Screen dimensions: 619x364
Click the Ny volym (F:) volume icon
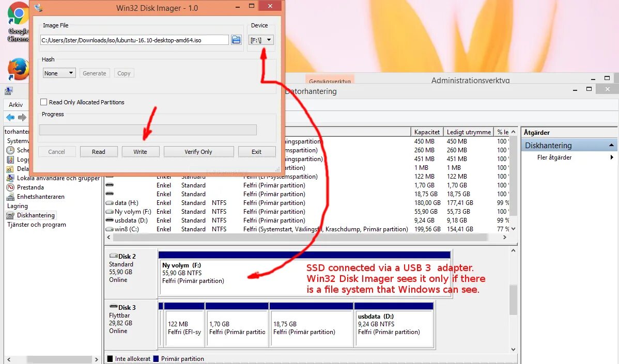coord(110,211)
